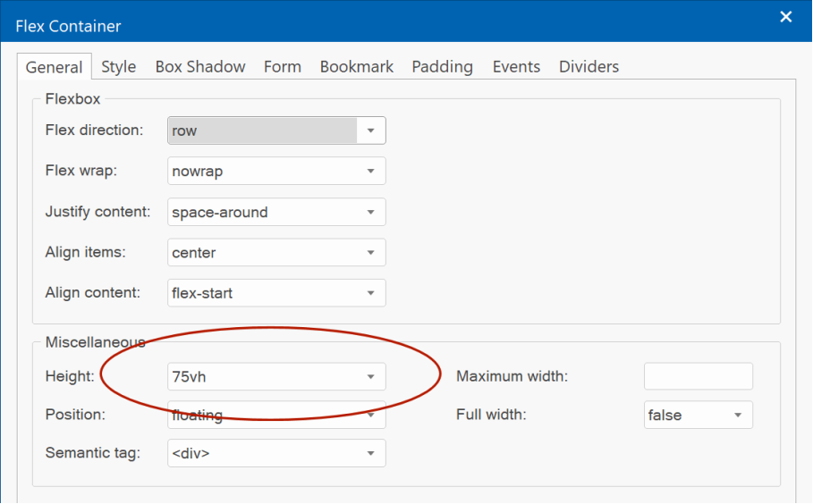Expand the Position floating dropdown
This screenshot has width=813, height=504.
pyautogui.click(x=276, y=415)
